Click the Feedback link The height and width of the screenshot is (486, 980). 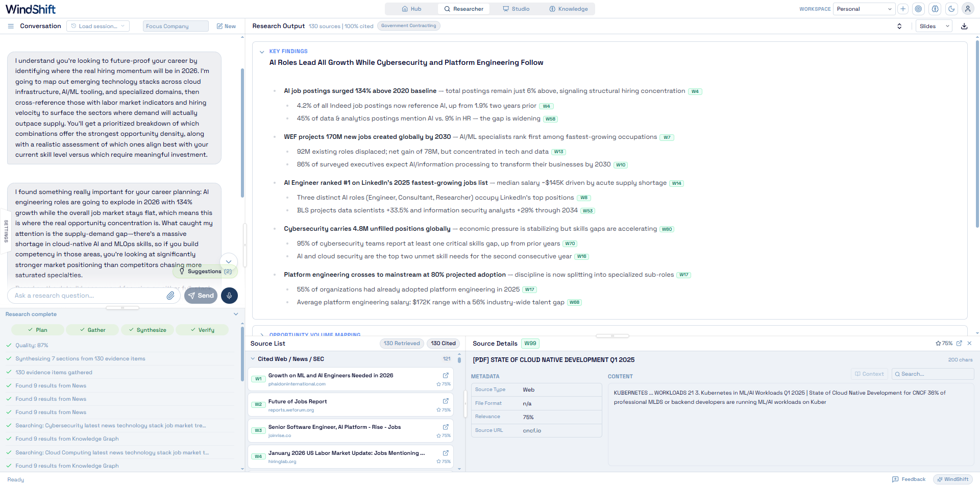[909, 479]
